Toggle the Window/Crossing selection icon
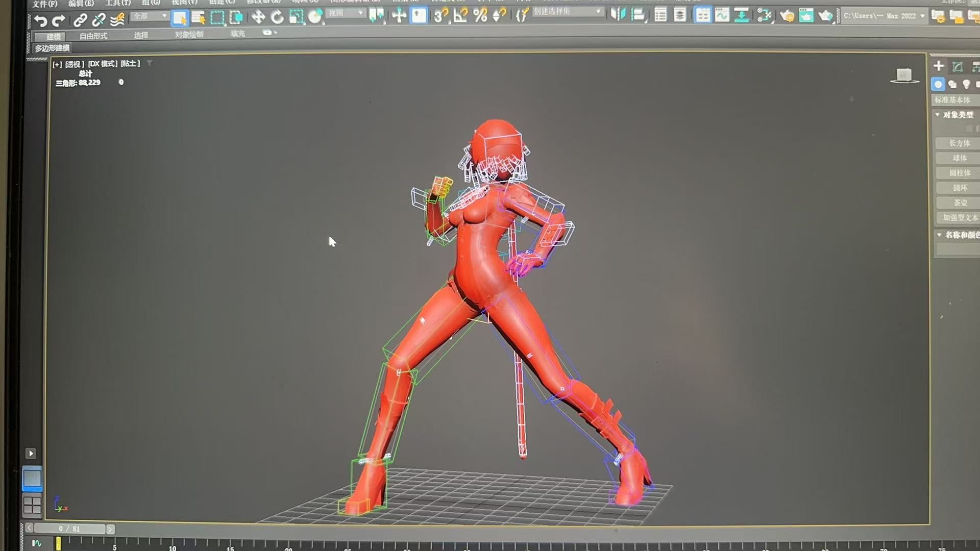The height and width of the screenshot is (551, 980). pyautogui.click(x=236, y=18)
